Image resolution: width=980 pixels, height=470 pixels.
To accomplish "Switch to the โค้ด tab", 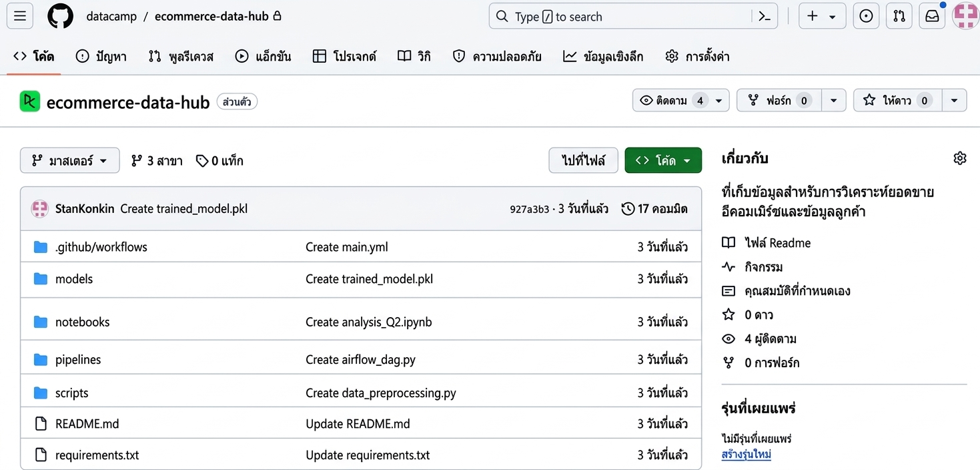I will [34, 57].
